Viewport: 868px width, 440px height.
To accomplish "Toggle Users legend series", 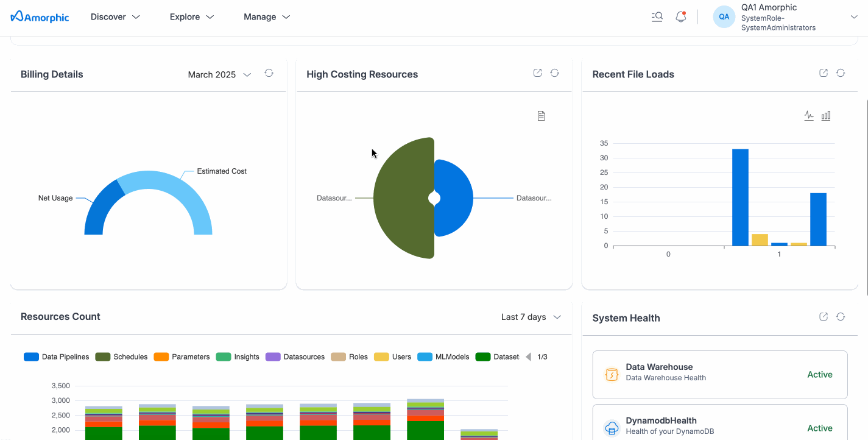I will 392,357.
